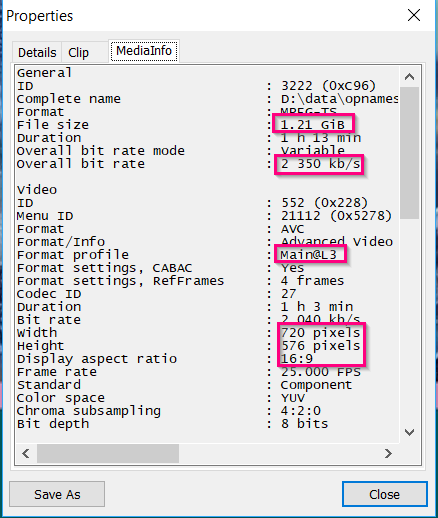This screenshot has height=518, width=438.
Task: Click the 'YUV' color space value
Action: 292,398
